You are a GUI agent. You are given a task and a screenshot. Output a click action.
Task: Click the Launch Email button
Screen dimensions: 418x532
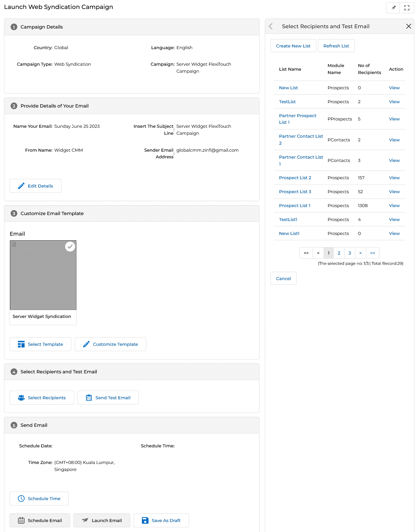point(102,520)
